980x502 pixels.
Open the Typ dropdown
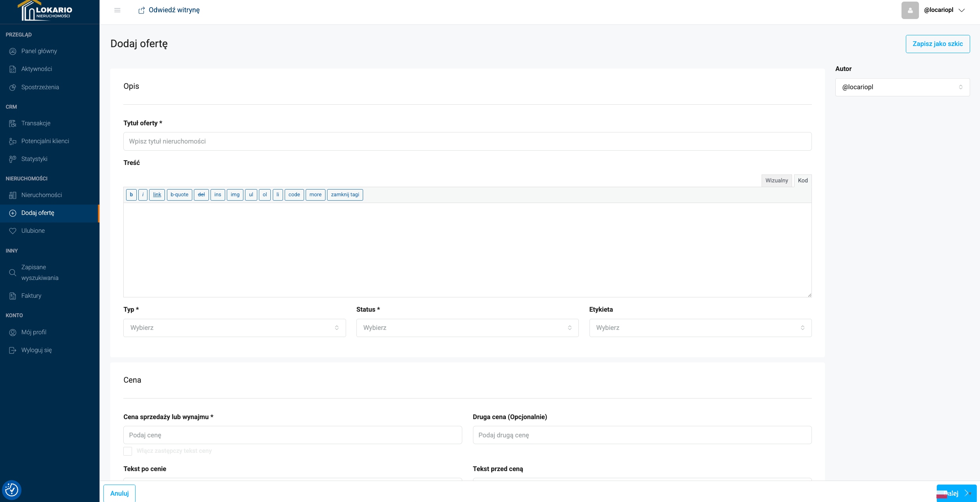[234, 328]
